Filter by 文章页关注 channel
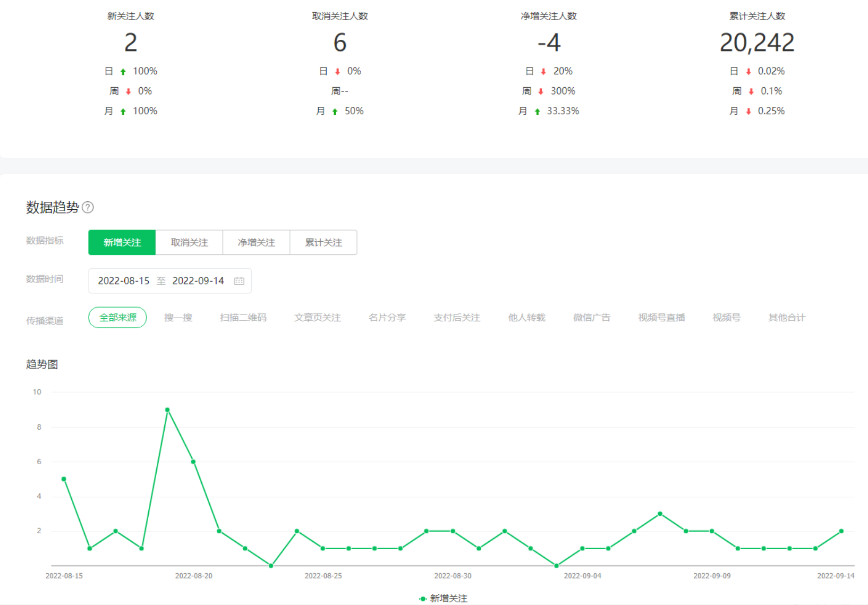Image resolution: width=868 pixels, height=605 pixels. click(x=318, y=318)
